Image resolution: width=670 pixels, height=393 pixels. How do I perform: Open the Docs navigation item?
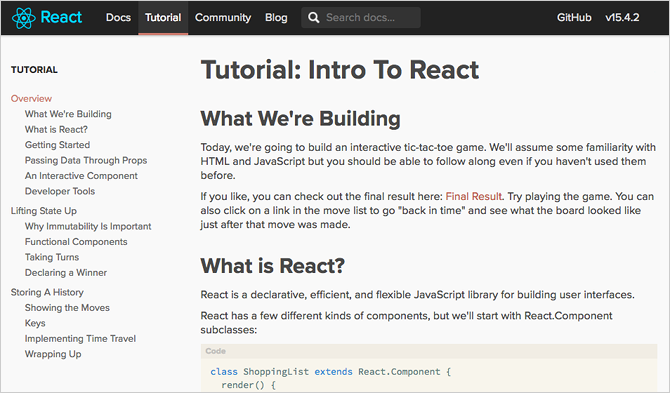tap(118, 18)
